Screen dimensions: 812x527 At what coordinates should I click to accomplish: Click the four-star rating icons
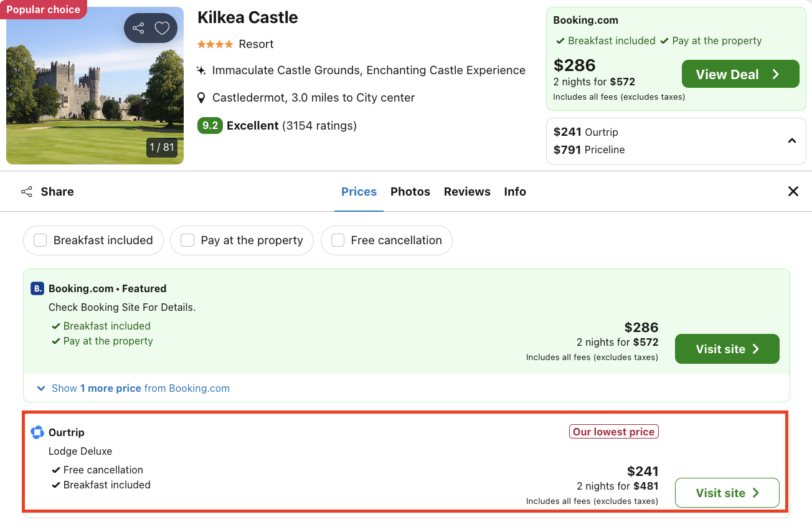tap(215, 44)
